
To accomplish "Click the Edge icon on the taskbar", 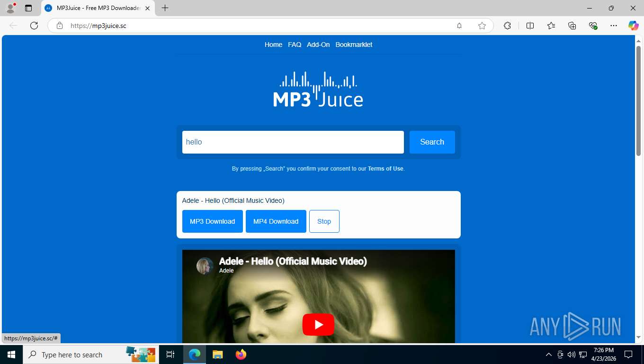I will tap(195, 355).
